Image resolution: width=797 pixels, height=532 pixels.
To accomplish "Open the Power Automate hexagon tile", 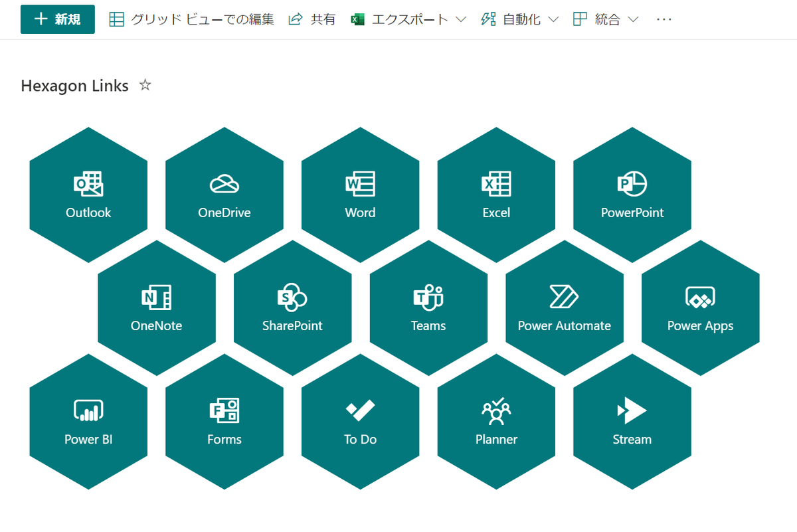I will 565,308.
